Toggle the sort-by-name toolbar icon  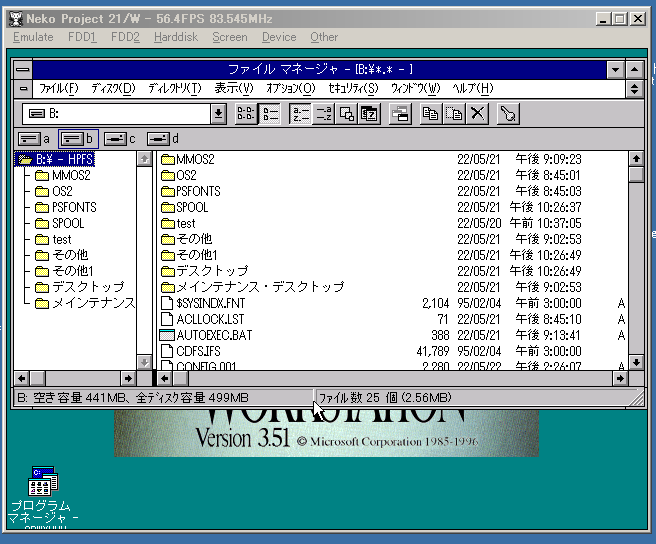click(x=300, y=114)
